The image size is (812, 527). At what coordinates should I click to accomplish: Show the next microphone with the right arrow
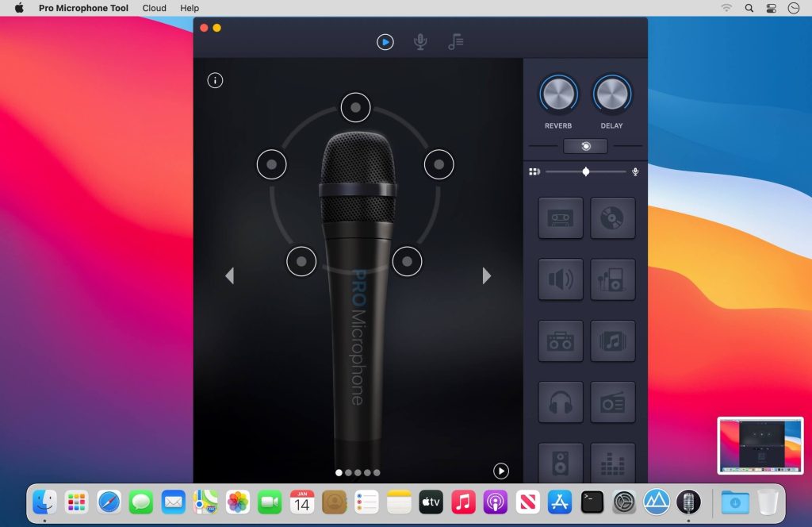(x=486, y=275)
